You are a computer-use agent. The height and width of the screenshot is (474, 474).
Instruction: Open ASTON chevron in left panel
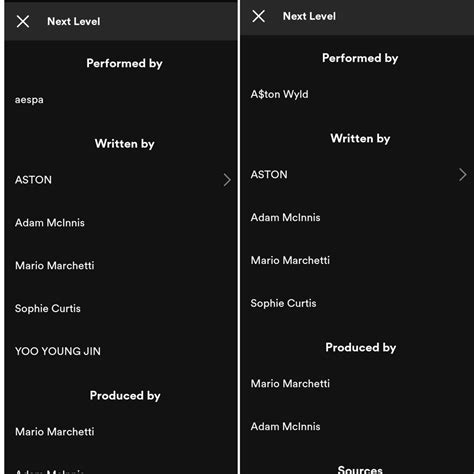(x=227, y=180)
